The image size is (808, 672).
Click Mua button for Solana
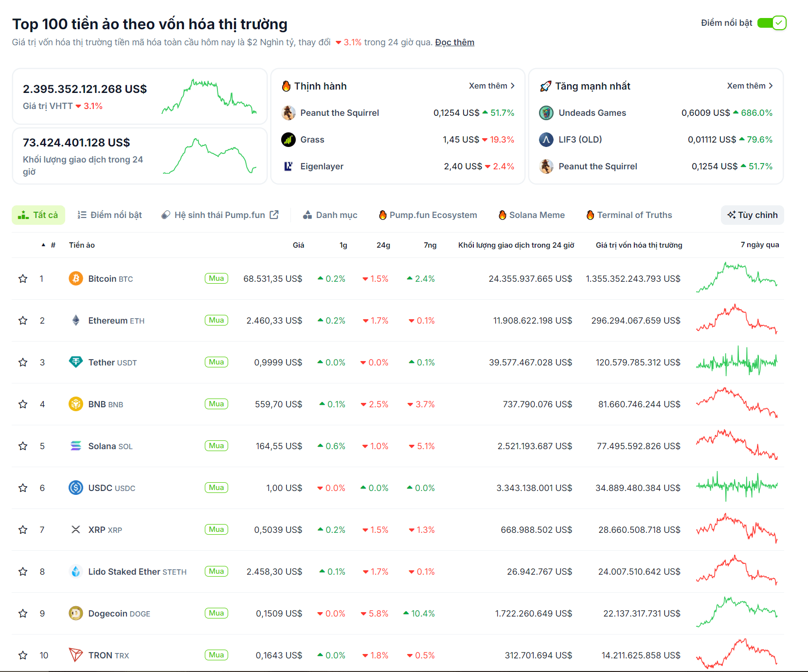pyautogui.click(x=216, y=446)
